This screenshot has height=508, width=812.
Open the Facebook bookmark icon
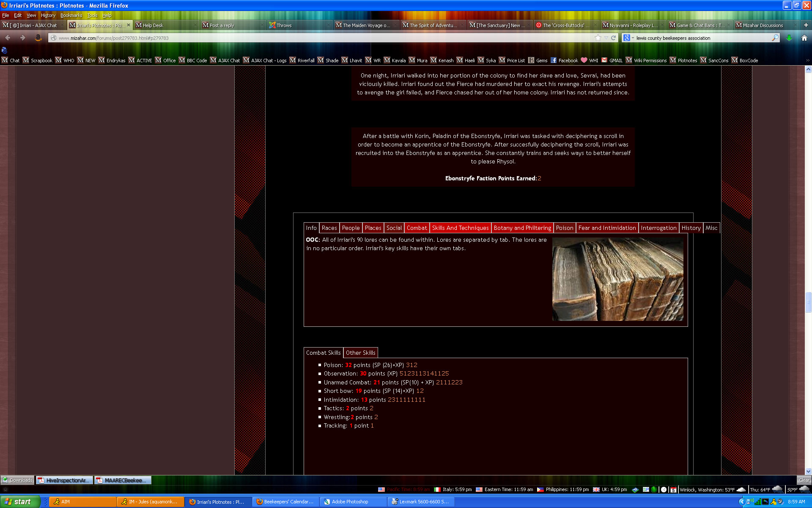[554, 60]
